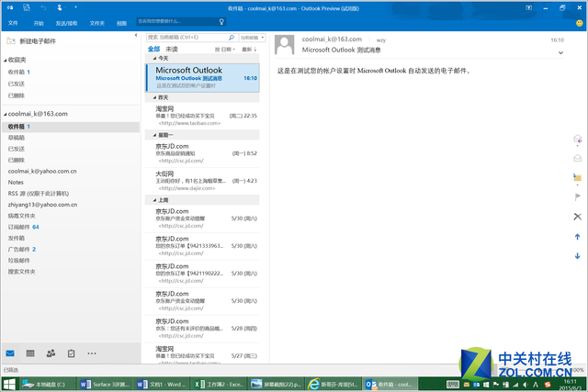Select the zhiyang13@yahoo.com.cn folder
Viewport: 588px width, 392px height.
click(x=43, y=205)
